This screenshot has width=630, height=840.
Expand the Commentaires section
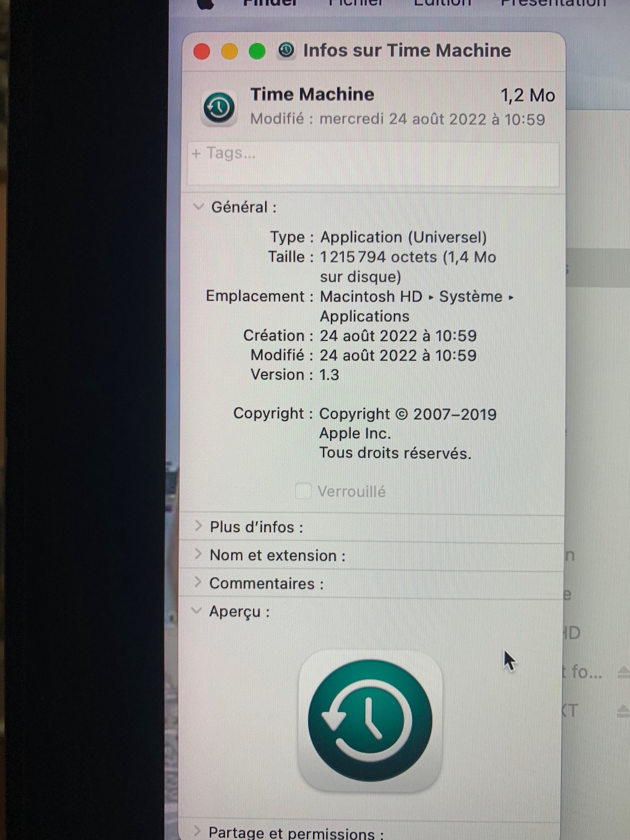tap(198, 582)
